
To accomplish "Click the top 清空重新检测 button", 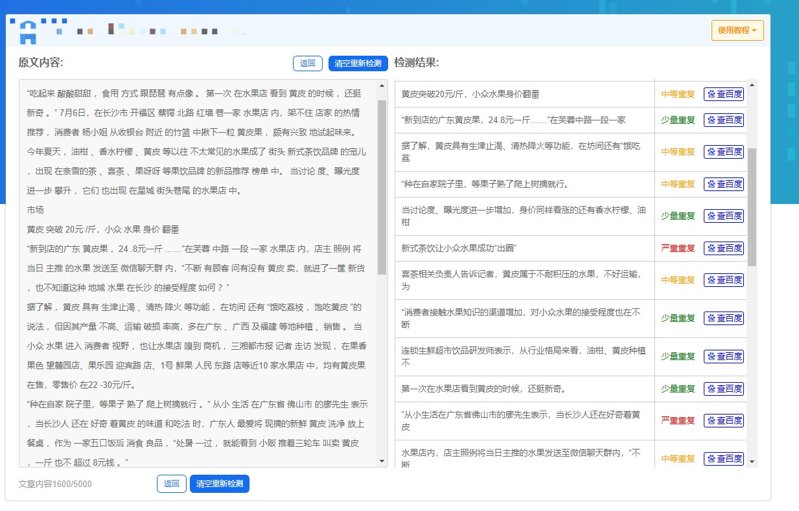I will (357, 63).
